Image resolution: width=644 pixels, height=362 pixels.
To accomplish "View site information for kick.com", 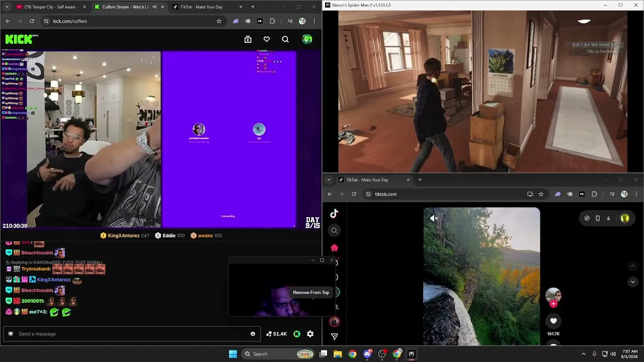I will 46,21.
